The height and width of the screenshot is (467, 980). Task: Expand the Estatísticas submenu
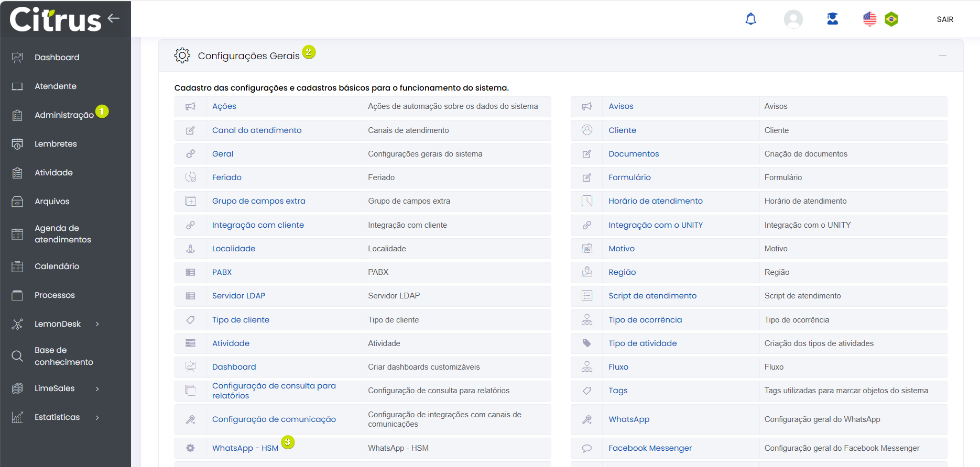[97, 417]
